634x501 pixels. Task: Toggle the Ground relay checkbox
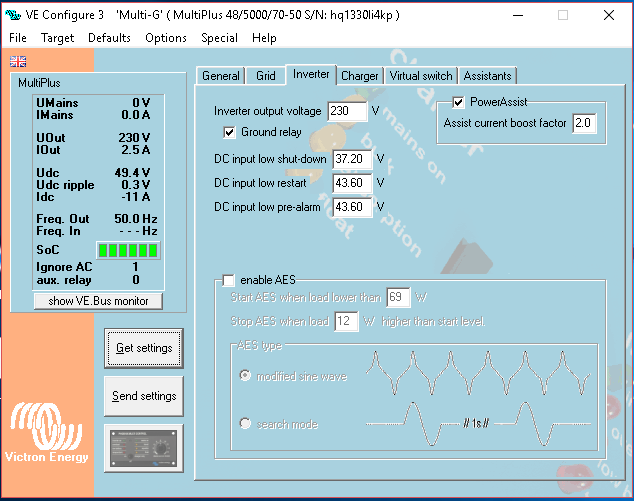pos(230,132)
